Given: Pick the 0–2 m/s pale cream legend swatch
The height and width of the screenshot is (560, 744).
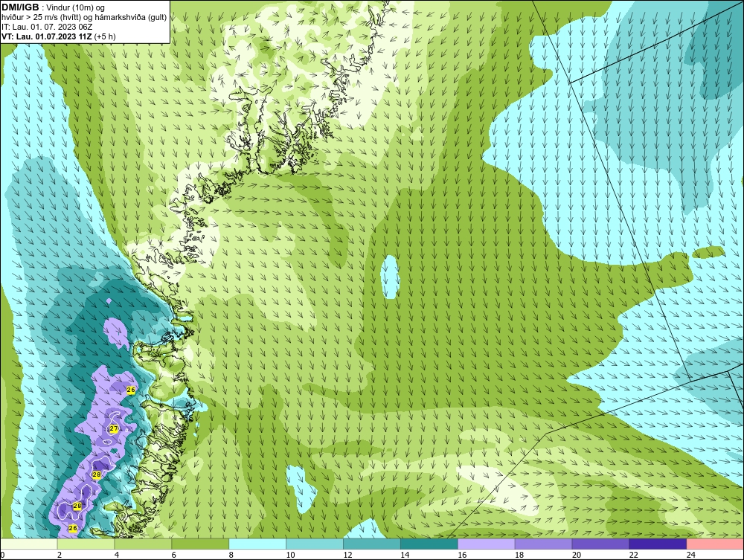Looking at the screenshot, I should [28, 544].
